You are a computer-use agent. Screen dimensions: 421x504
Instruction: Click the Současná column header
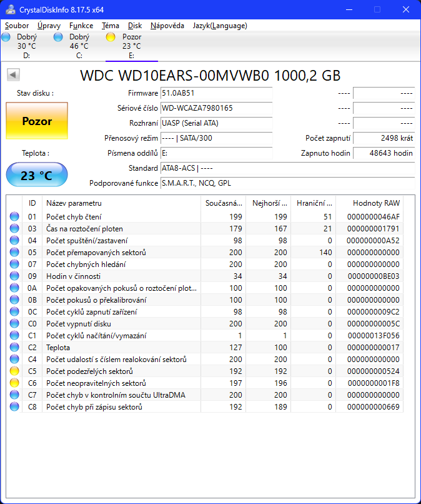pos(224,203)
